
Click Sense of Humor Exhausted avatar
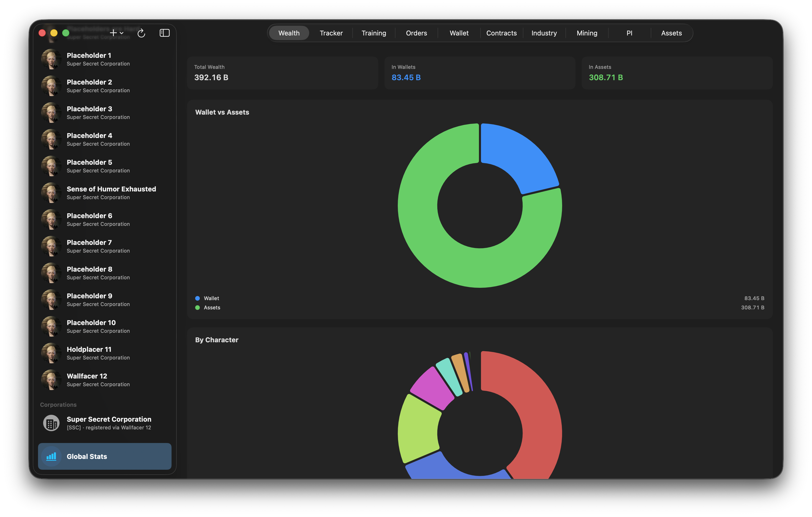tap(51, 193)
